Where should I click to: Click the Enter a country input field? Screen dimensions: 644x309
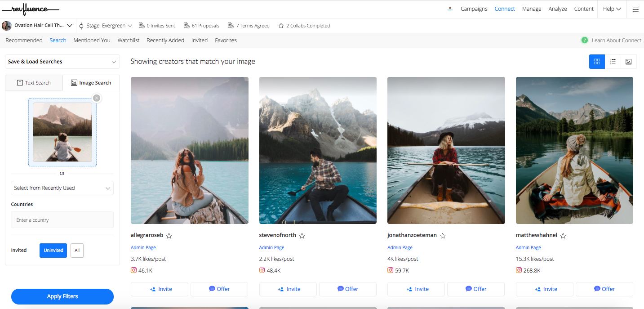[x=62, y=219]
